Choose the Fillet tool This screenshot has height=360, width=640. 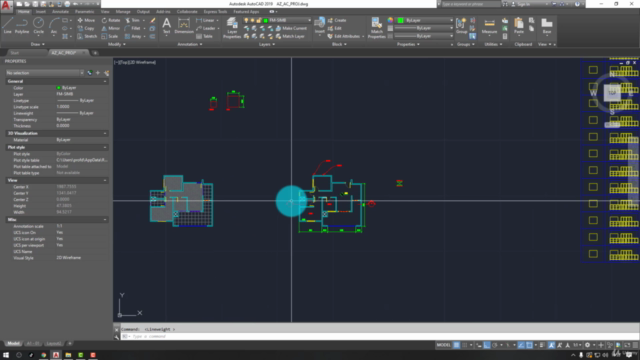click(x=133, y=28)
